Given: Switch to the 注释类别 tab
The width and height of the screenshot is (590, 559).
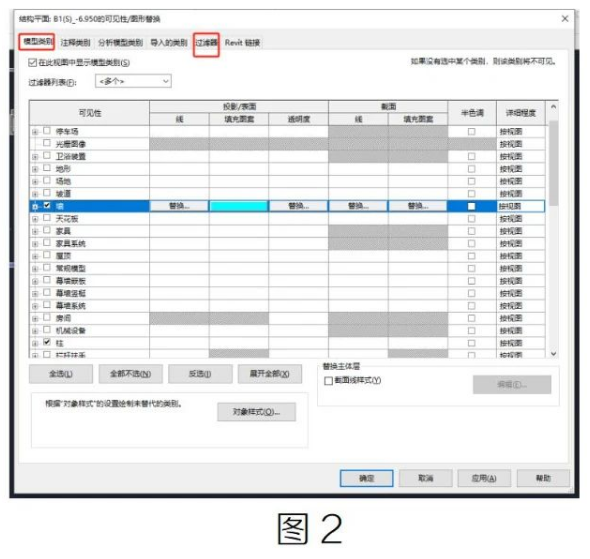Looking at the screenshot, I should [x=75, y=43].
